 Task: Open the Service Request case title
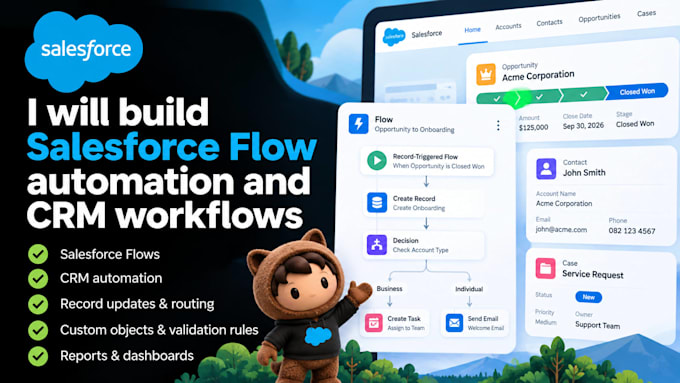click(x=593, y=275)
